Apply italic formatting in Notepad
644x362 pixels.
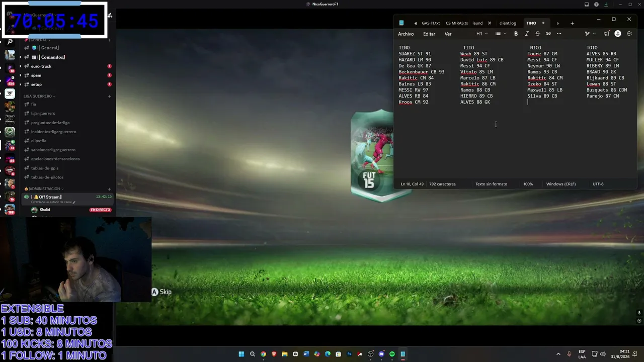(527, 34)
